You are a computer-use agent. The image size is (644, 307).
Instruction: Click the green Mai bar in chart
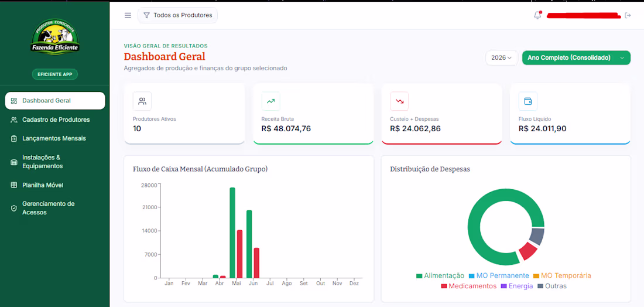pos(232,233)
